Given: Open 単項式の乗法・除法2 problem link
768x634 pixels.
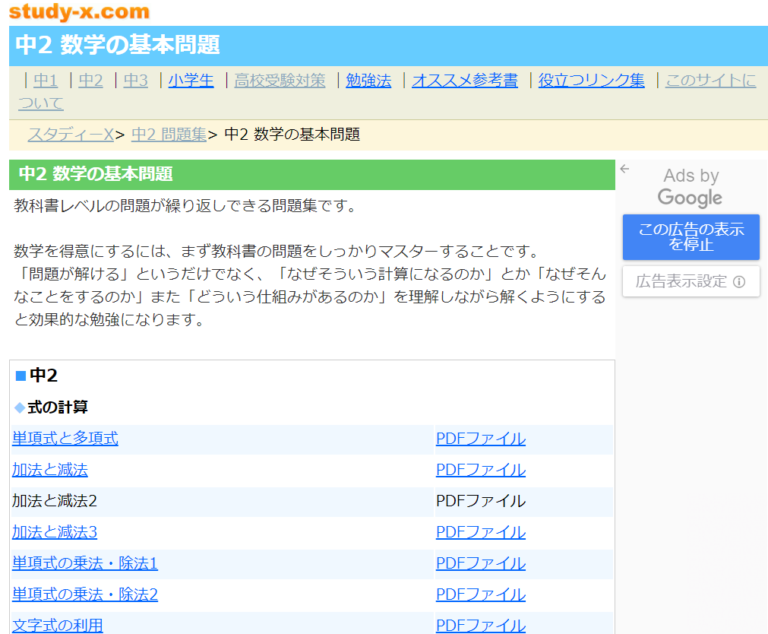Looking at the screenshot, I should (85, 595).
